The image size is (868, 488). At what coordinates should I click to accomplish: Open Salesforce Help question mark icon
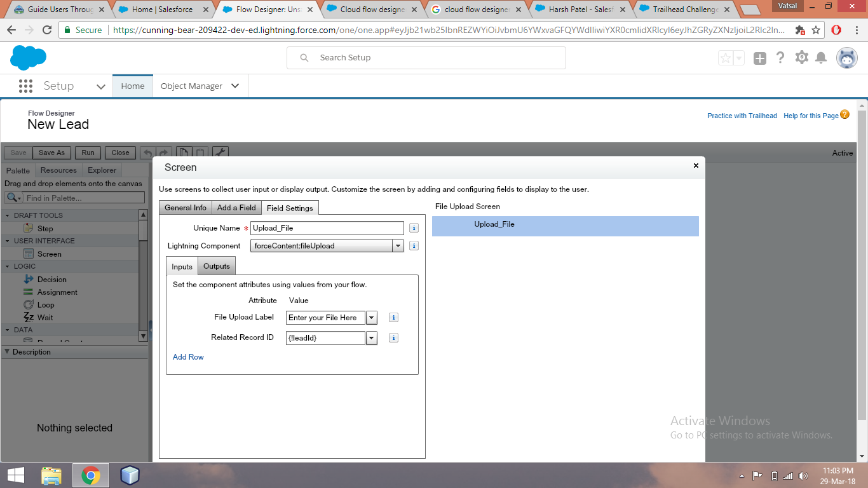781,58
